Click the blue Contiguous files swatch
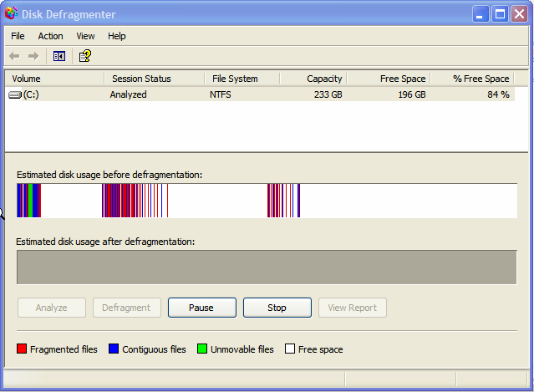534x392 pixels. tap(114, 349)
